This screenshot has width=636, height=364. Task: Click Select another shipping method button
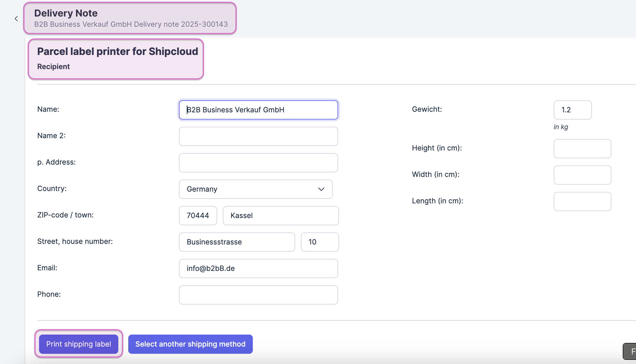point(190,344)
